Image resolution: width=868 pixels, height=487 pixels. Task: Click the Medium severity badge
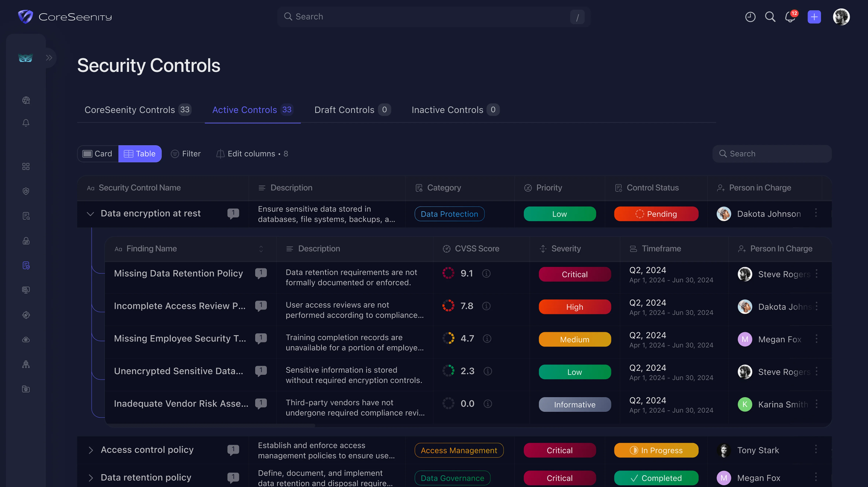(575, 339)
